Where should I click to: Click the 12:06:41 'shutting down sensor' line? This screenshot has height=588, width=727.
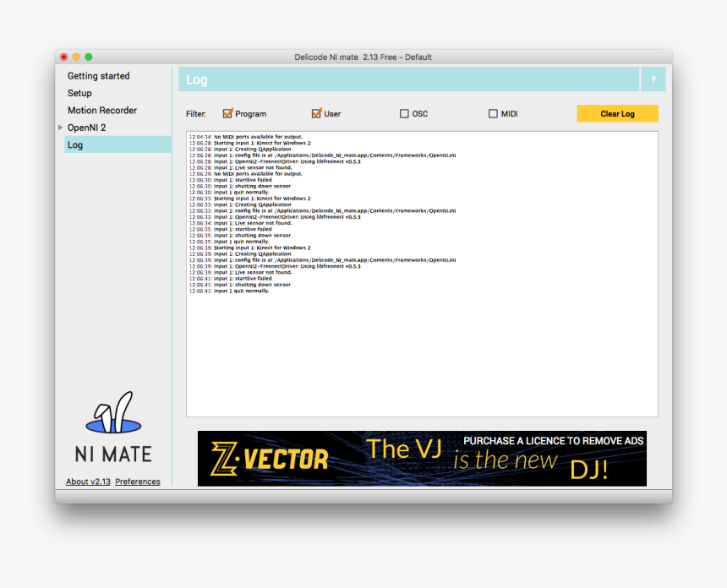240,285
